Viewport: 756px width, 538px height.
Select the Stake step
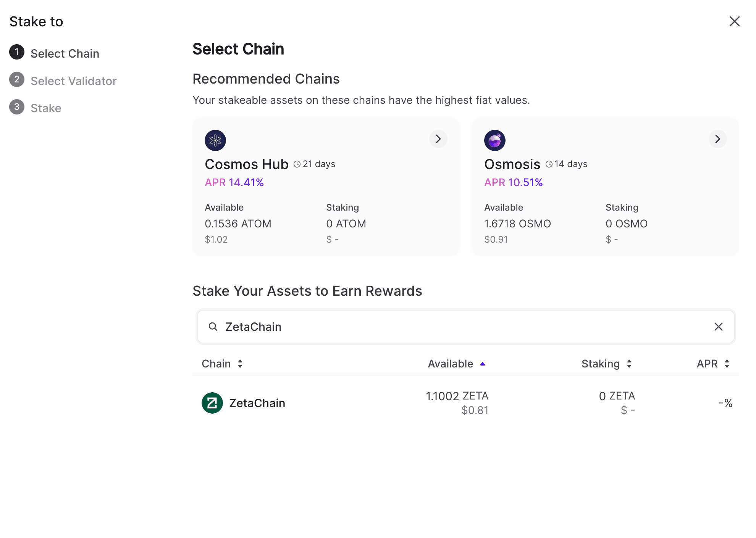pos(45,108)
